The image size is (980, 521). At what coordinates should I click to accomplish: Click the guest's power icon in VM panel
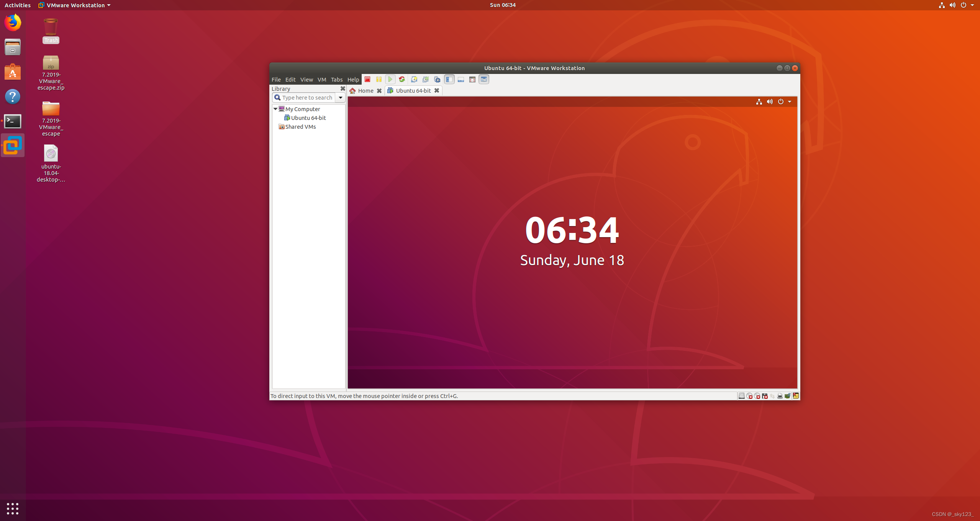pos(780,102)
